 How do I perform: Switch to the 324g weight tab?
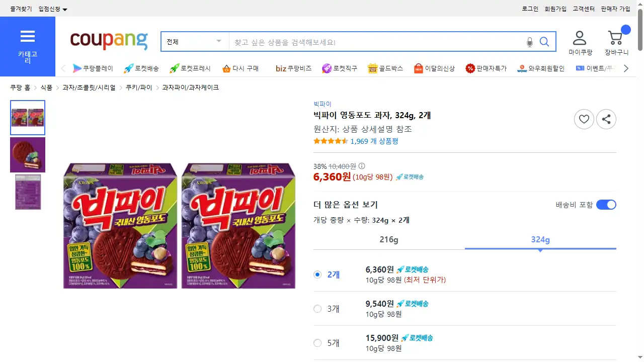point(540,239)
